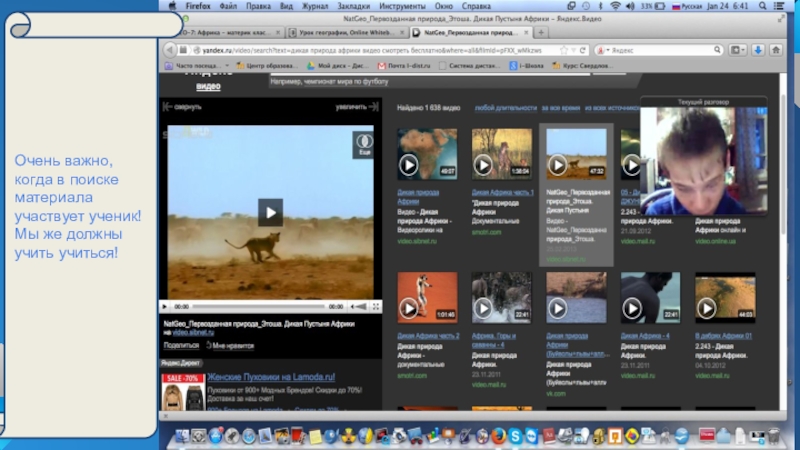800x450 pixels.
Task: Open the видео link under Яндекс logo
Action: 208,86
